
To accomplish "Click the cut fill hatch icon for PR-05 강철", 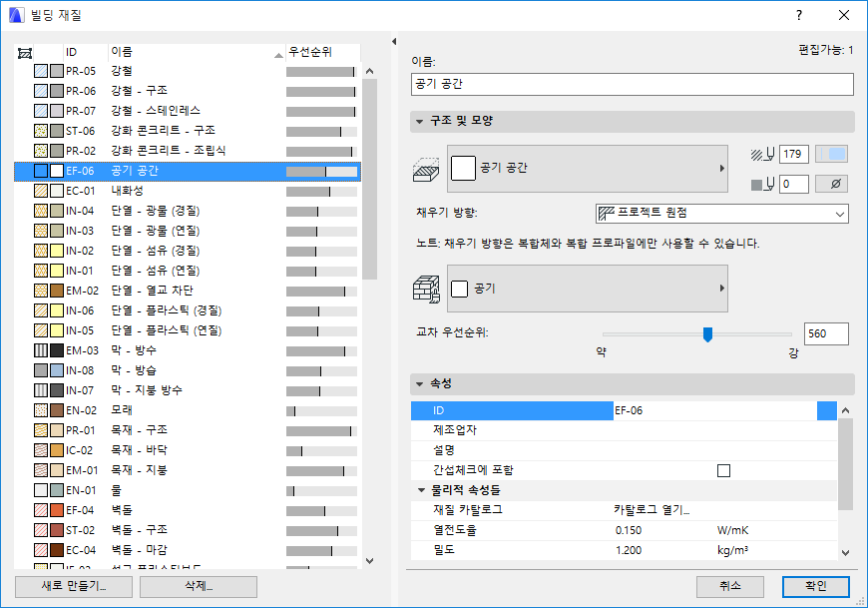I will [41, 71].
